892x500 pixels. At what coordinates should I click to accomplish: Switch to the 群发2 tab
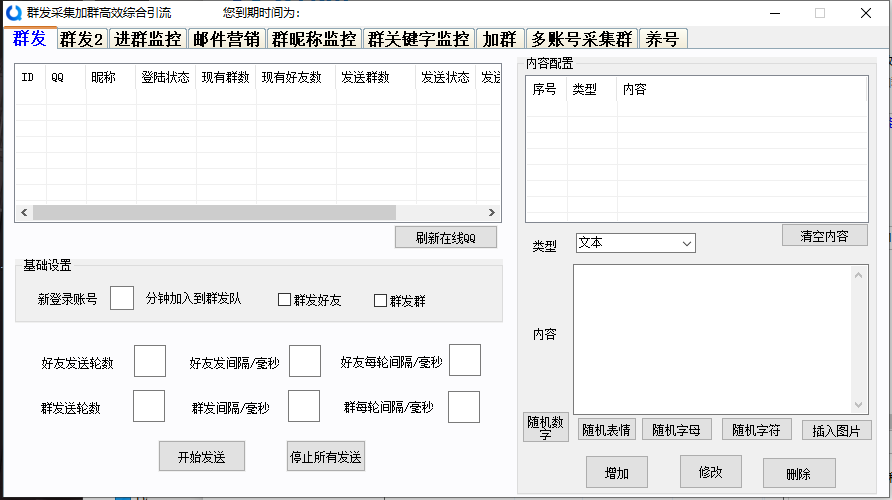point(82,39)
